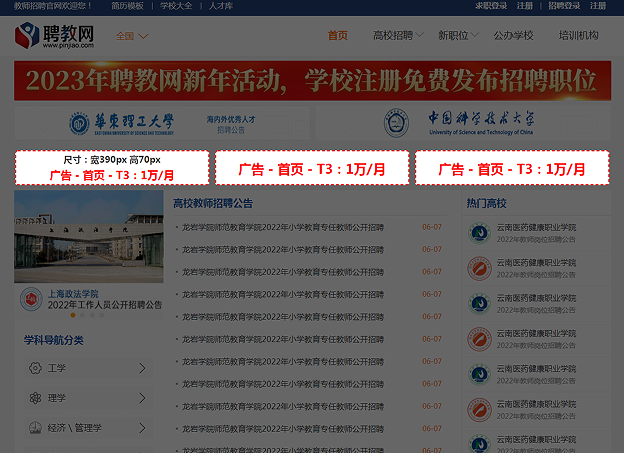Click third hot-school blue-green logo
The height and width of the screenshot is (453, 624).
pos(479,304)
